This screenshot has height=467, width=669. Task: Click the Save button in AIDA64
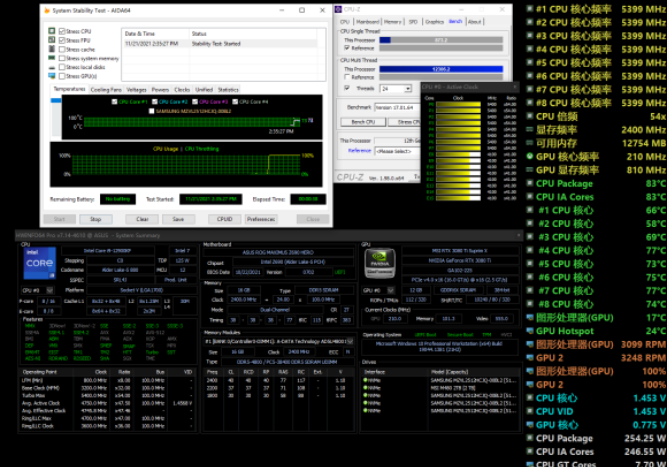[178, 219]
